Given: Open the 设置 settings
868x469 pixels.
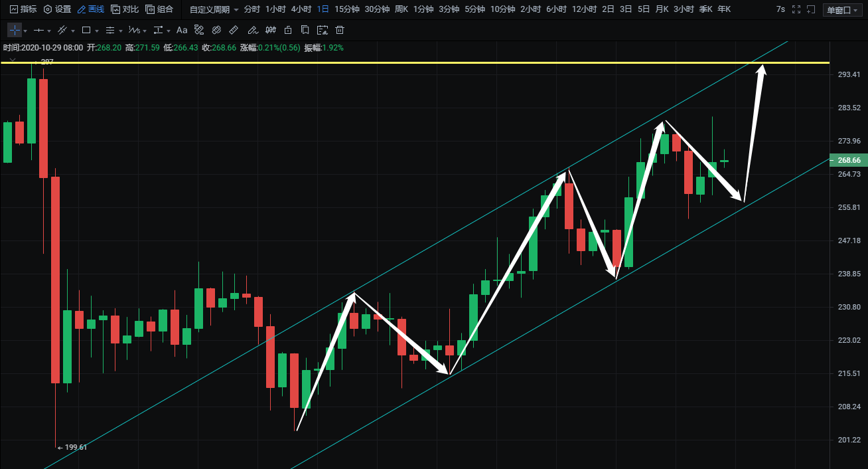Looking at the screenshot, I should click(57, 9).
